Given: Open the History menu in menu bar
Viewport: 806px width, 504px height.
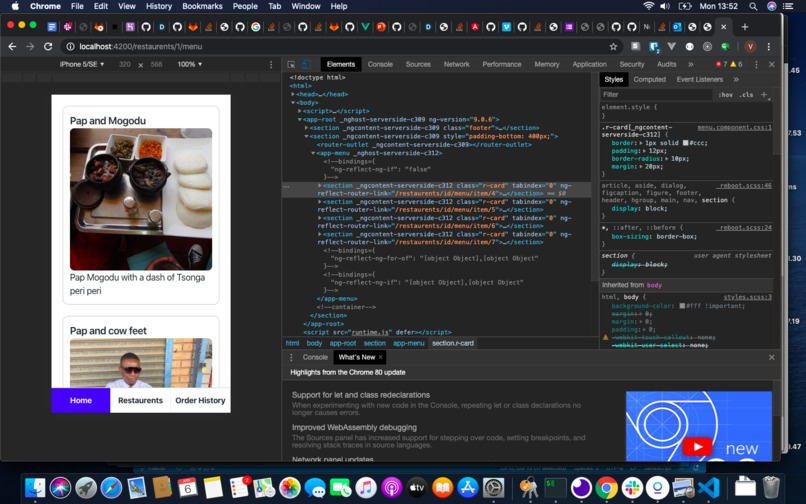Looking at the screenshot, I should pos(159,6).
